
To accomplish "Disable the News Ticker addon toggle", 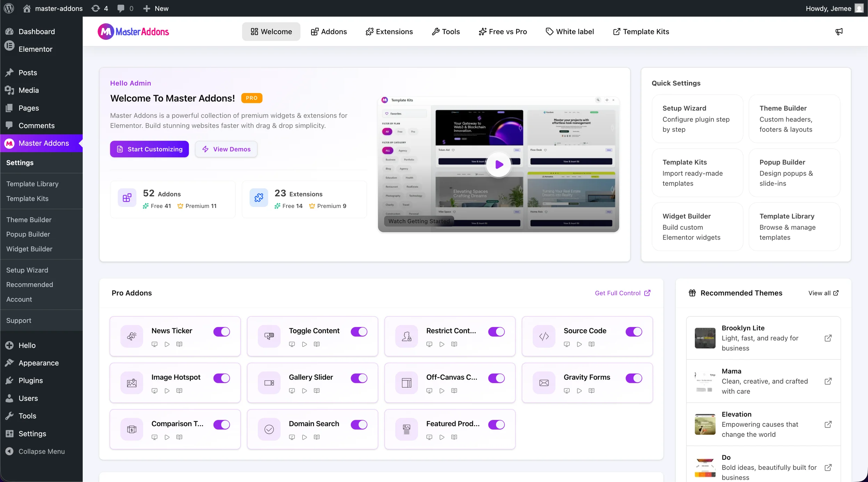I will (x=222, y=332).
